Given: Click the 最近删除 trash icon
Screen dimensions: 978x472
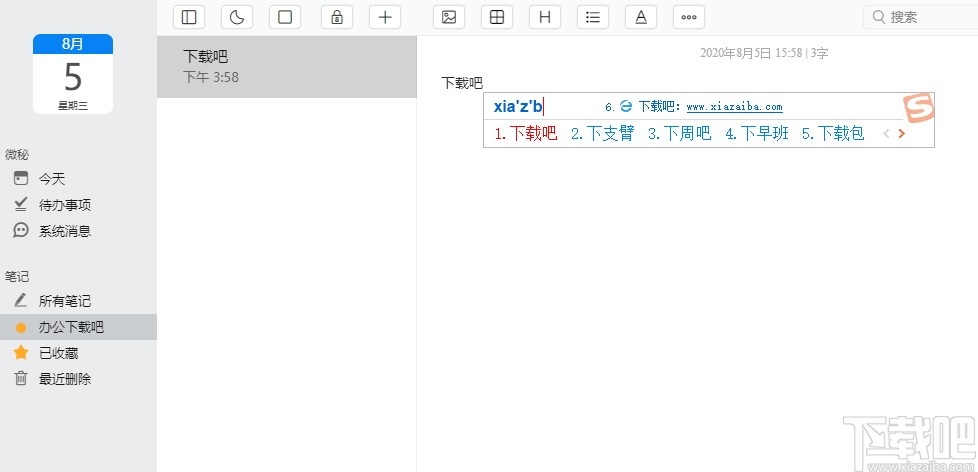Looking at the screenshot, I should [x=21, y=378].
